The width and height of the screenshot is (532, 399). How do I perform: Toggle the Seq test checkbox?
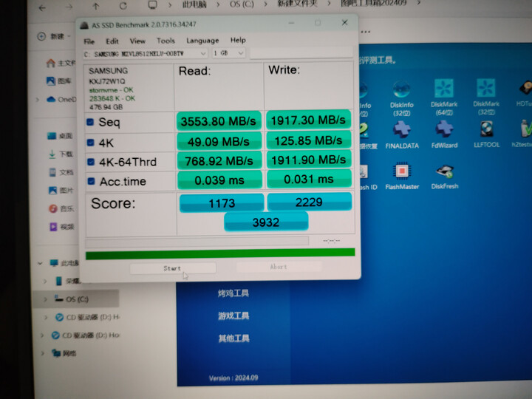pyautogui.click(x=90, y=122)
